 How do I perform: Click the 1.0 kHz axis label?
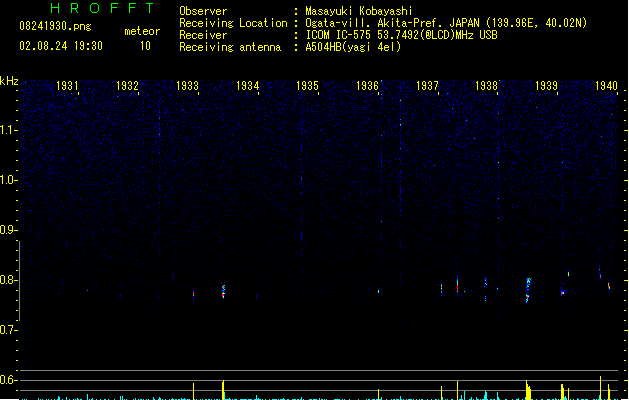8,180
